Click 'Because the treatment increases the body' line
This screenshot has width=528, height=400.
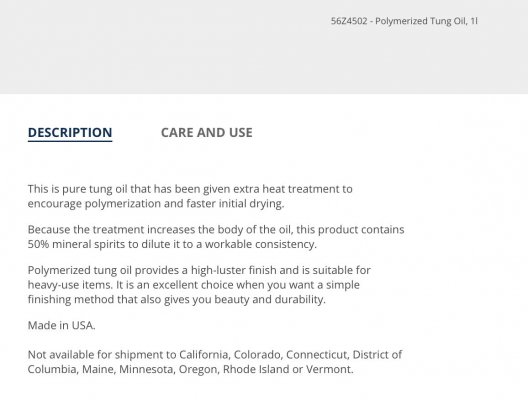point(216,230)
